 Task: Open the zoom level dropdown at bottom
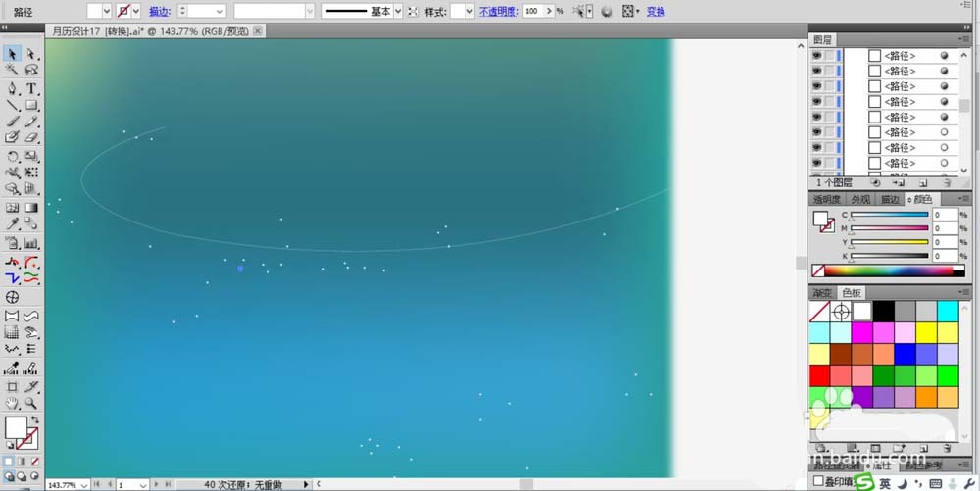pyautogui.click(x=83, y=485)
